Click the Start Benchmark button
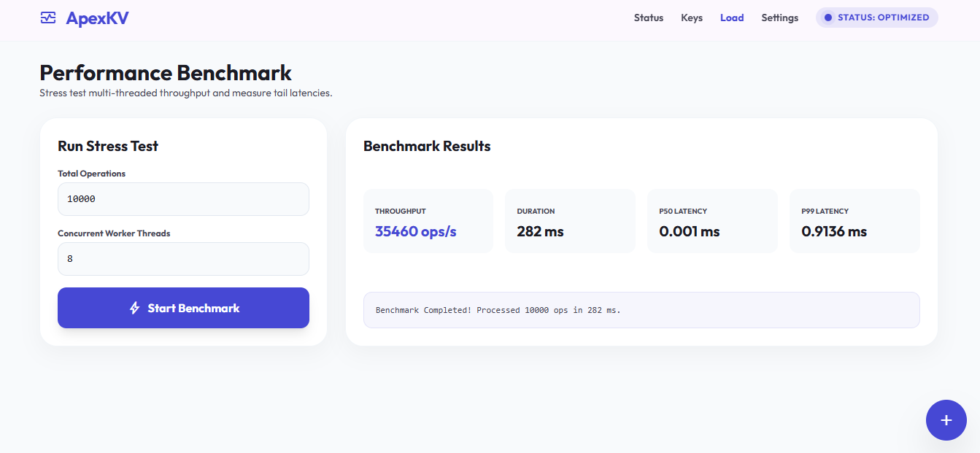The height and width of the screenshot is (453, 980). pyautogui.click(x=183, y=308)
